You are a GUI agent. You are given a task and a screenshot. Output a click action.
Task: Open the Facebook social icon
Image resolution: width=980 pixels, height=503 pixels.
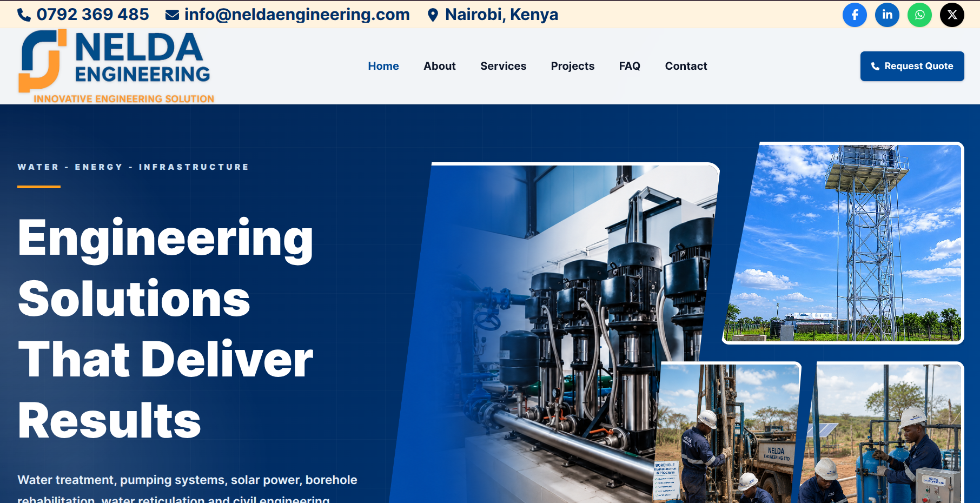point(855,15)
